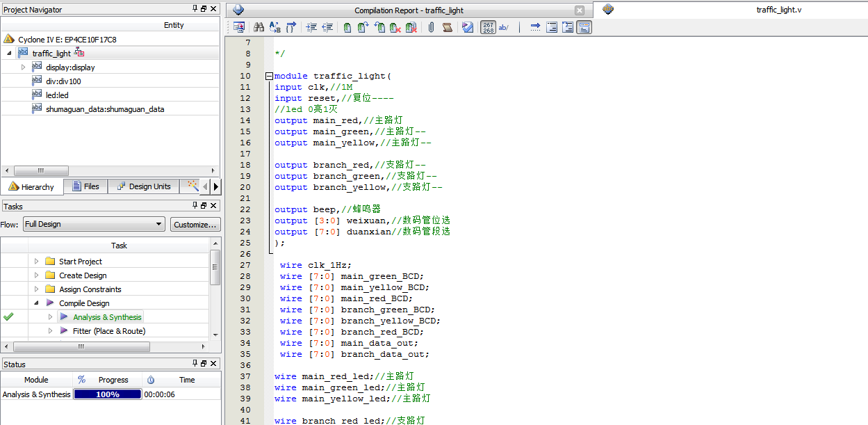Screen dimensions: 868x425
Task: Pin the Project Navigator panel
Action: coord(195,9)
